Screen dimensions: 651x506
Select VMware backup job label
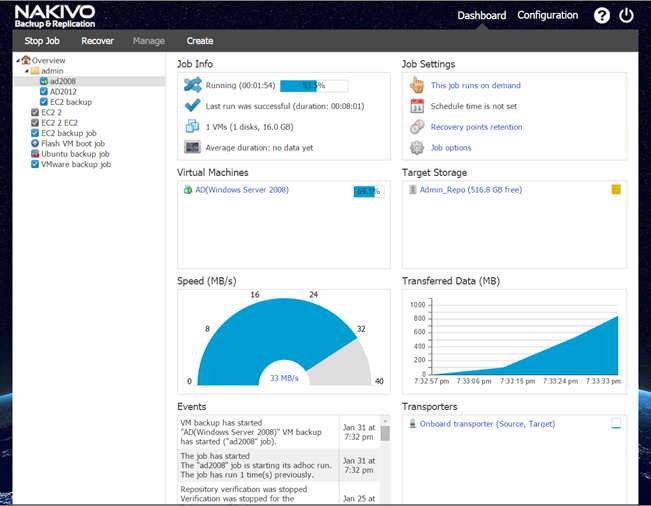(x=76, y=164)
